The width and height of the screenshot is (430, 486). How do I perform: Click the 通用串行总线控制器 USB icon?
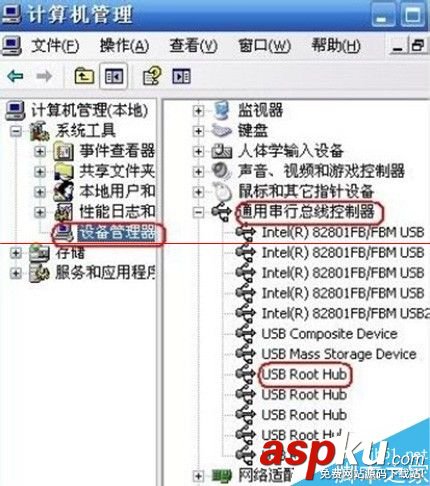click(221, 212)
